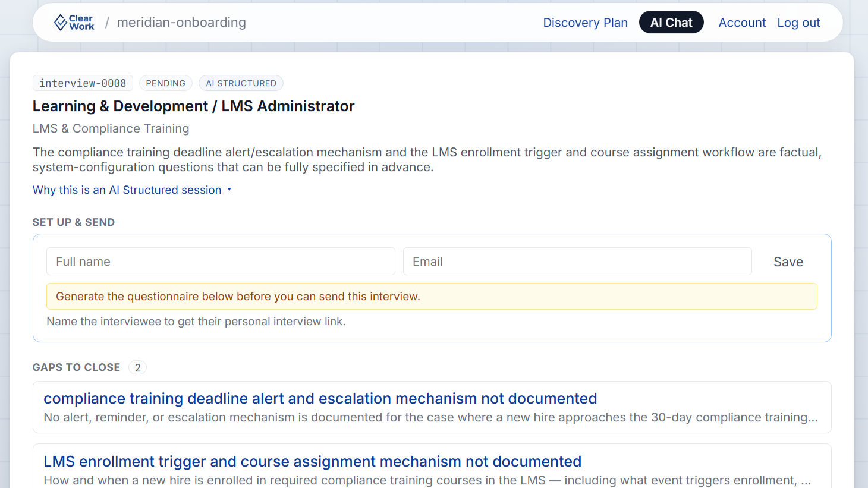Click the PENDING status badge
The image size is (868, 488).
(166, 83)
